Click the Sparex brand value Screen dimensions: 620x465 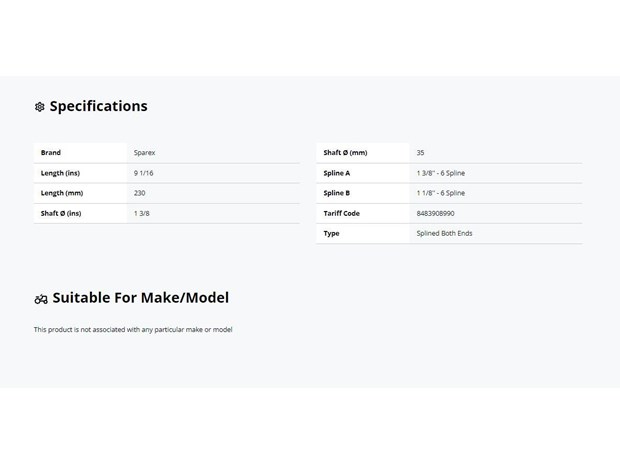point(144,153)
